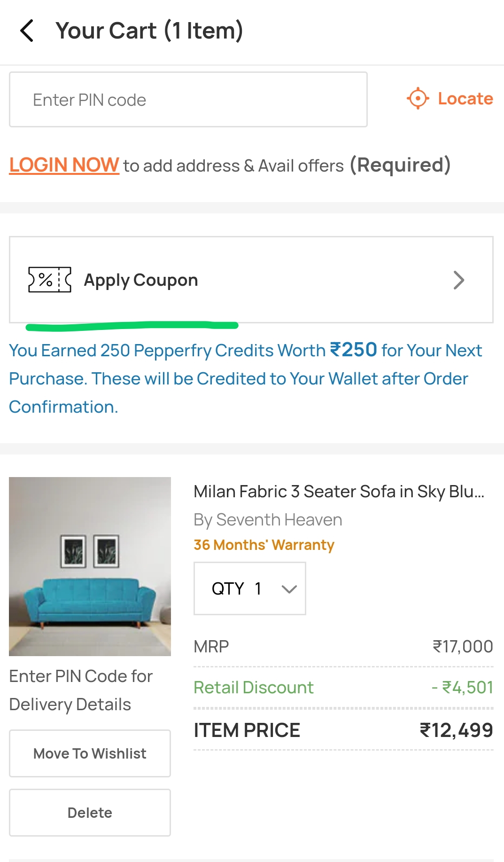Tap the Pepperfry Credits earned message
504x862 pixels.
246,378
